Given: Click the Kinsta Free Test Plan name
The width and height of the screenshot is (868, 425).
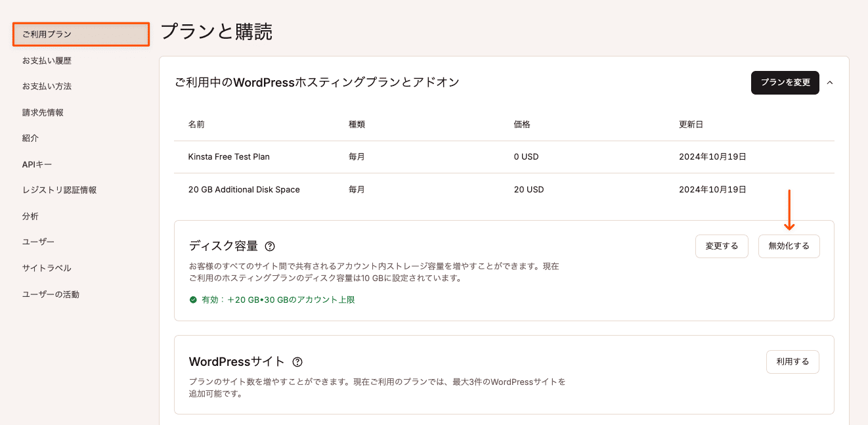Looking at the screenshot, I should point(229,157).
